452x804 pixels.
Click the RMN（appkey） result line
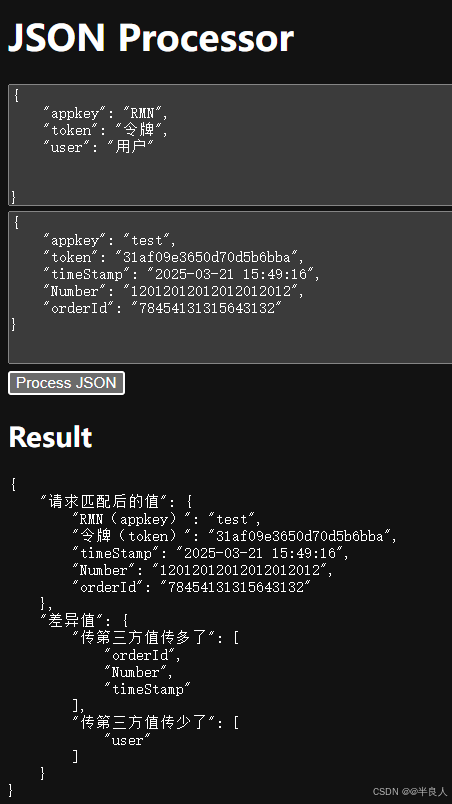(167, 519)
